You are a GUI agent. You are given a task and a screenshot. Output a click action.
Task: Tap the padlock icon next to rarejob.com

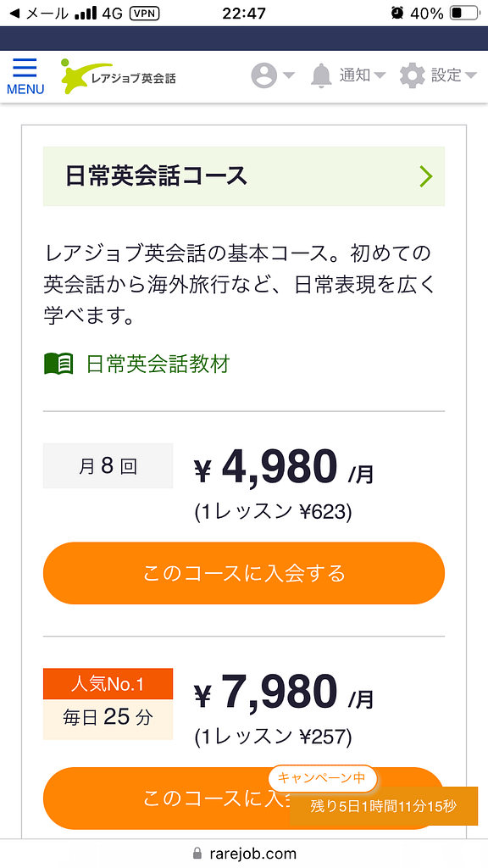[x=196, y=854]
